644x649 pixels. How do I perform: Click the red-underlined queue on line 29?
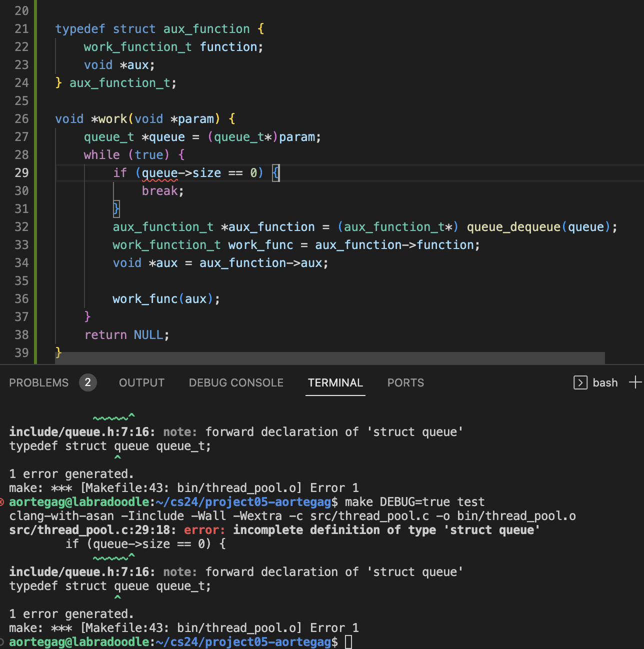click(159, 173)
